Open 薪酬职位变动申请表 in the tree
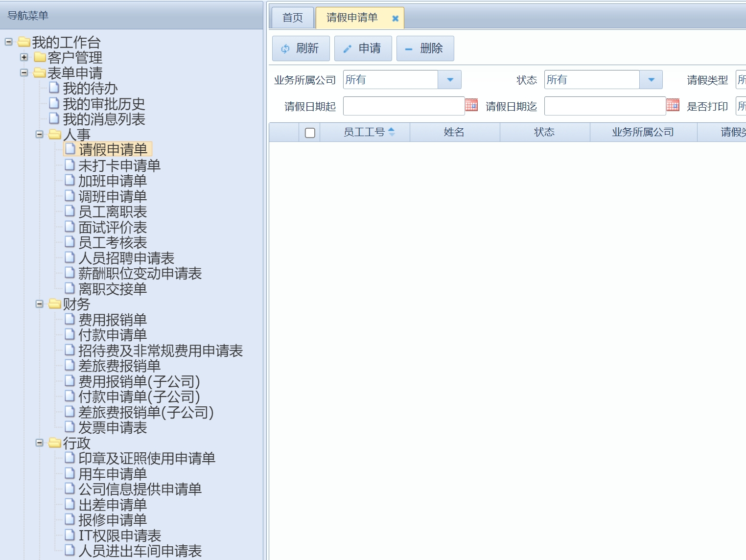 (140, 274)
